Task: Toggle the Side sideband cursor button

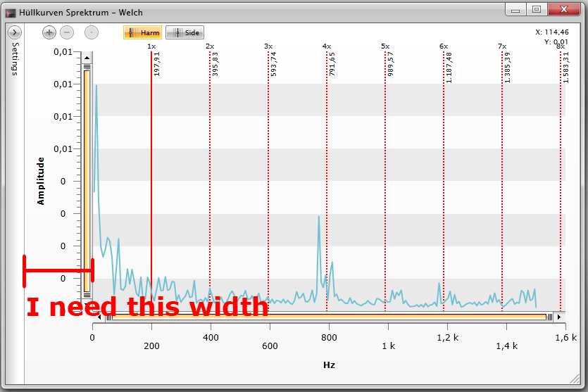Action: [x=185, y=32]
